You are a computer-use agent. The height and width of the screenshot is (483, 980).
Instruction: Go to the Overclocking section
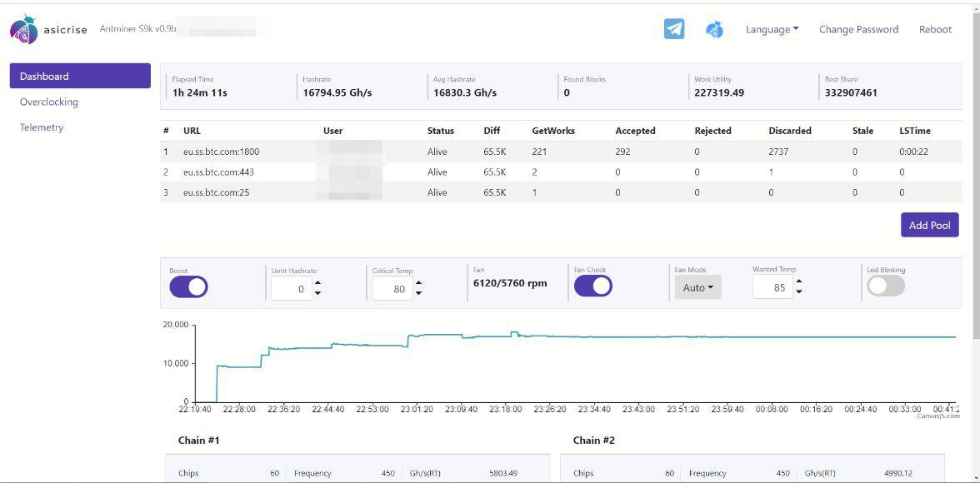pos(48,102)
